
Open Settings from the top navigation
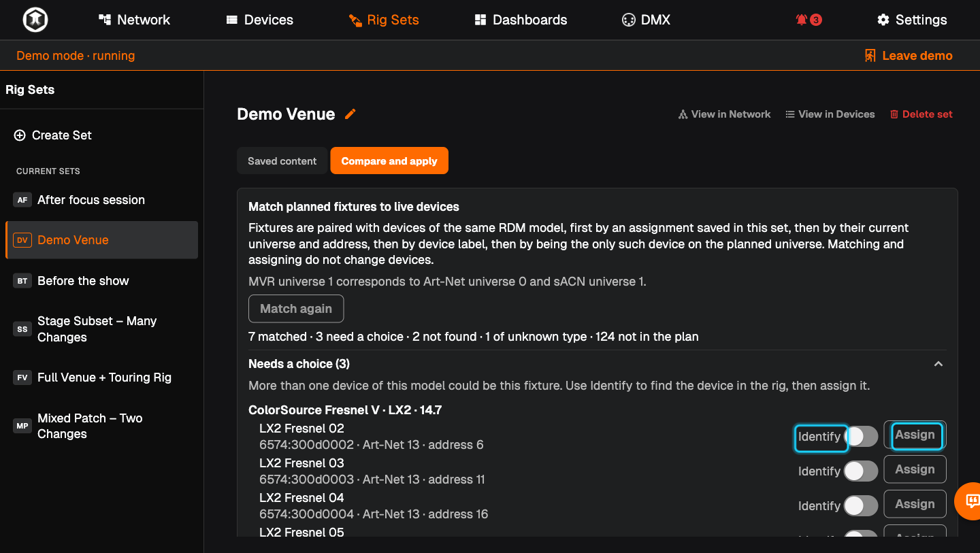point(912,20)
